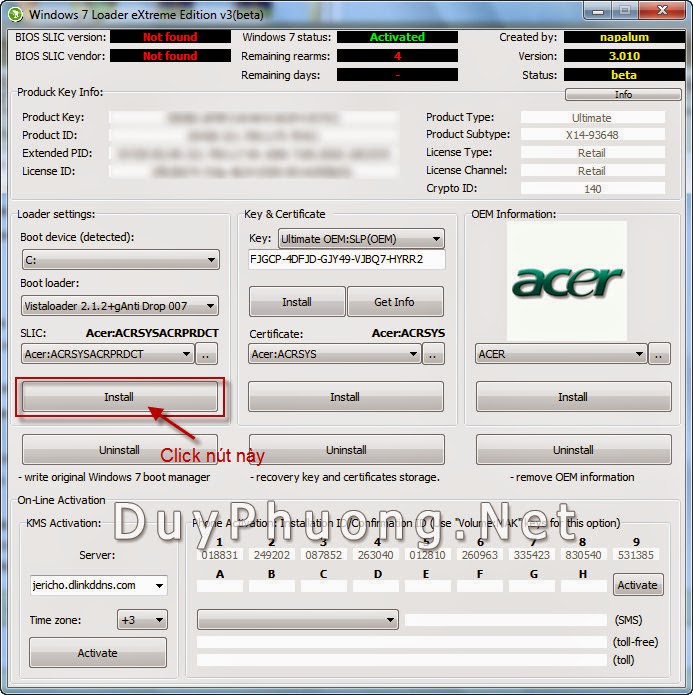Install the Acer:ACRSYS certificate
Viewport: 693px width, 695px height.
(346, 397)
